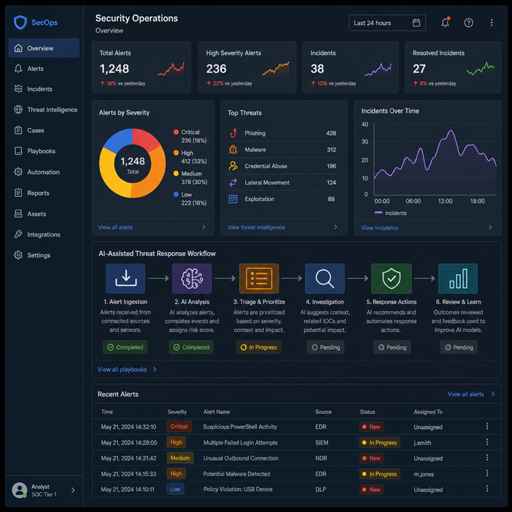Image resolution: width=512 pixels, height=512 pixels.
Task: Select the Investigation magnifier icon
Action: (x=325, y=279)
